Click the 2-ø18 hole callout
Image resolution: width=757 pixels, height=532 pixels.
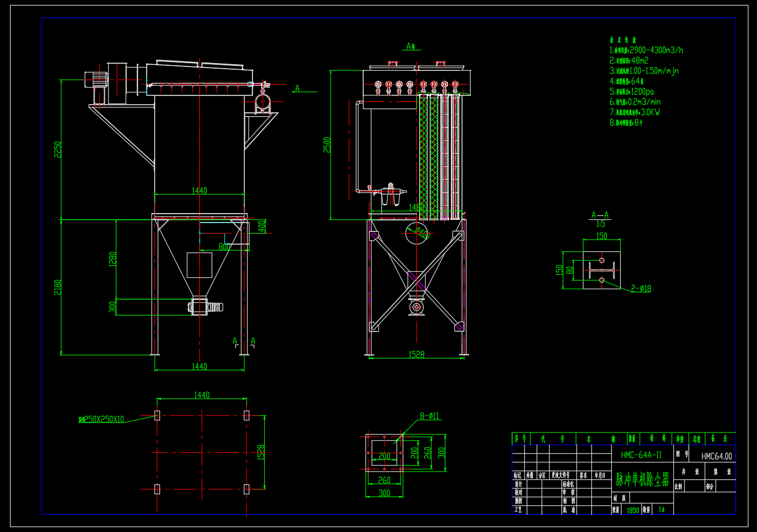coord(641,288)
